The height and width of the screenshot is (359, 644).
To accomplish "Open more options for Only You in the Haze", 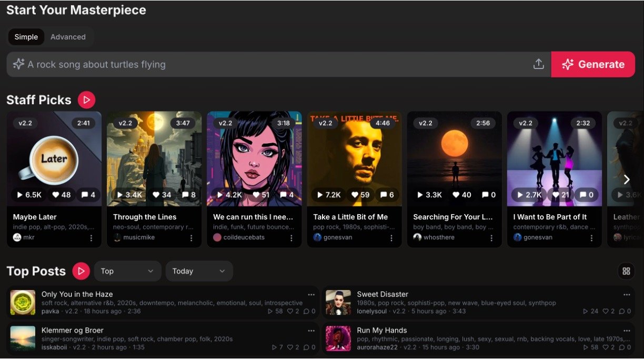I will coord(311,294).
